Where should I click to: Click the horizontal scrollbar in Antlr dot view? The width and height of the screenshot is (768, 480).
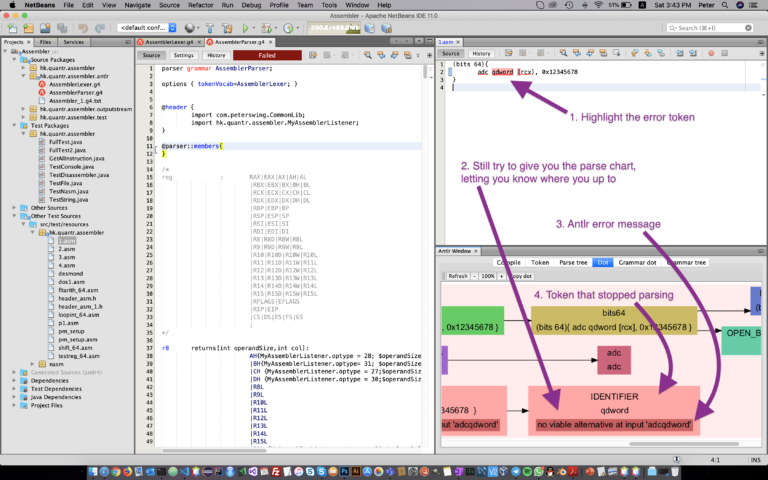(684, 444)
